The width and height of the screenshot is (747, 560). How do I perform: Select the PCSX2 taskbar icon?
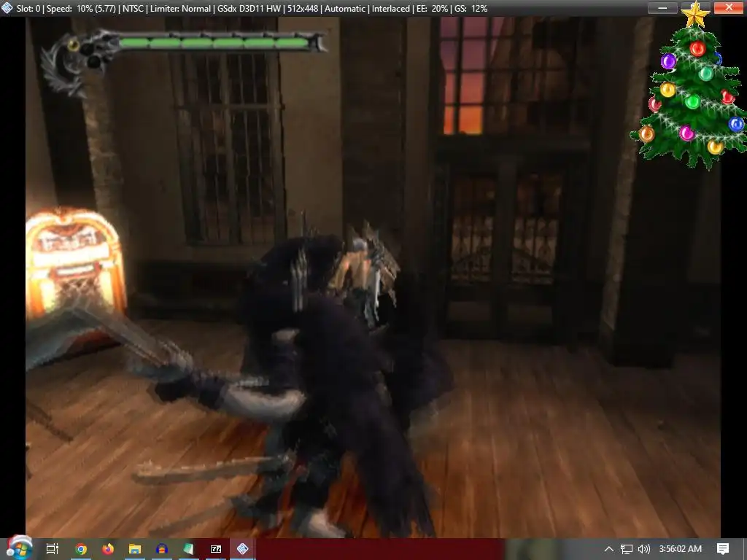242,549
